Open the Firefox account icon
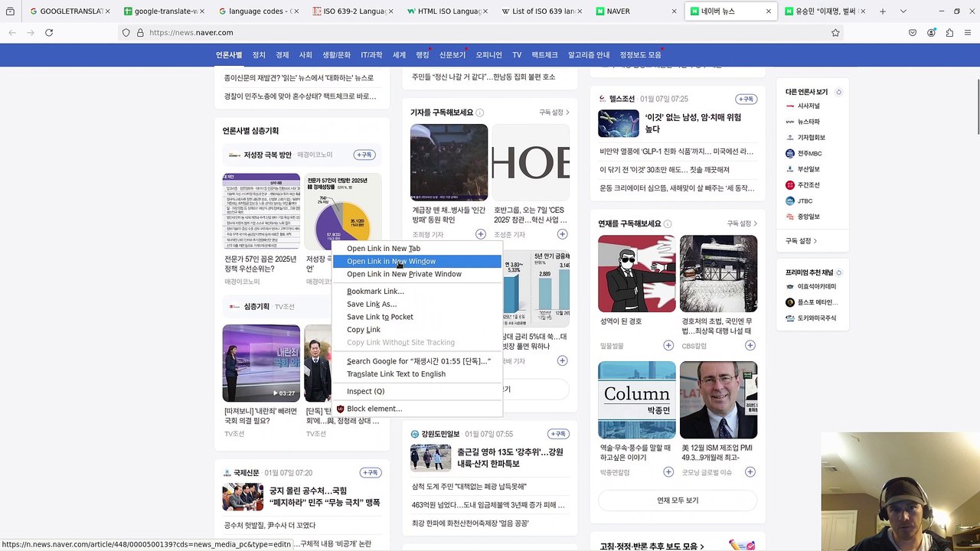The image size is (980, 551). [x=931, y=33]
